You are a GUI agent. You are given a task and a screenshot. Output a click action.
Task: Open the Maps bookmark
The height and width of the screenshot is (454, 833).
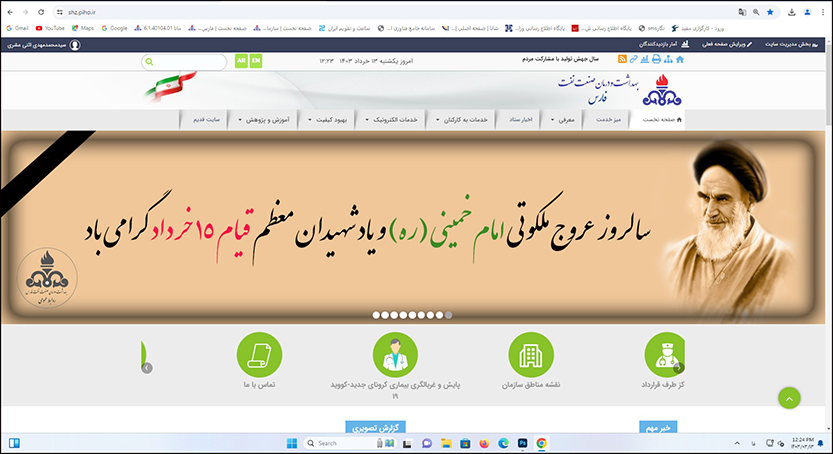pos(83,28)
